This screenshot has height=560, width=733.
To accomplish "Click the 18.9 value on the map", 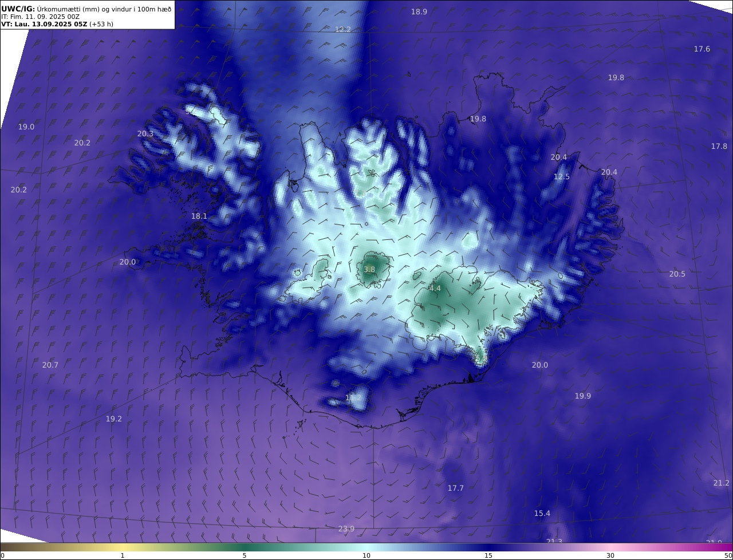I will [x=419, y=11].
